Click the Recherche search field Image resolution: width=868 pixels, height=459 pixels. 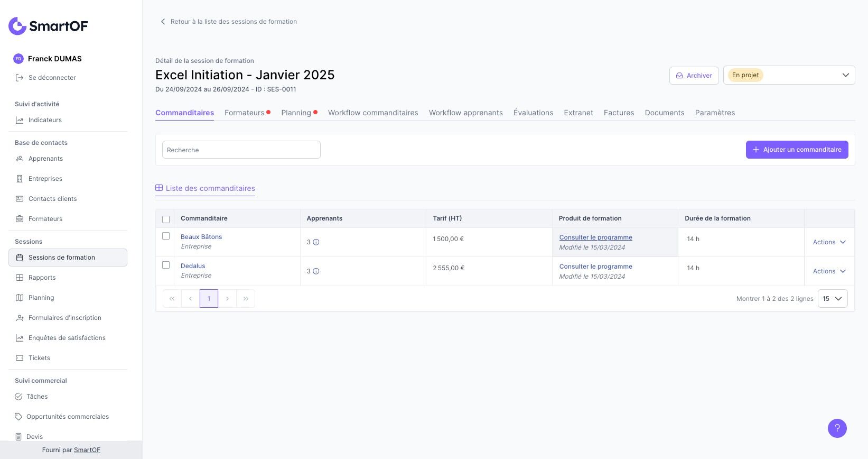click(241, 150)
